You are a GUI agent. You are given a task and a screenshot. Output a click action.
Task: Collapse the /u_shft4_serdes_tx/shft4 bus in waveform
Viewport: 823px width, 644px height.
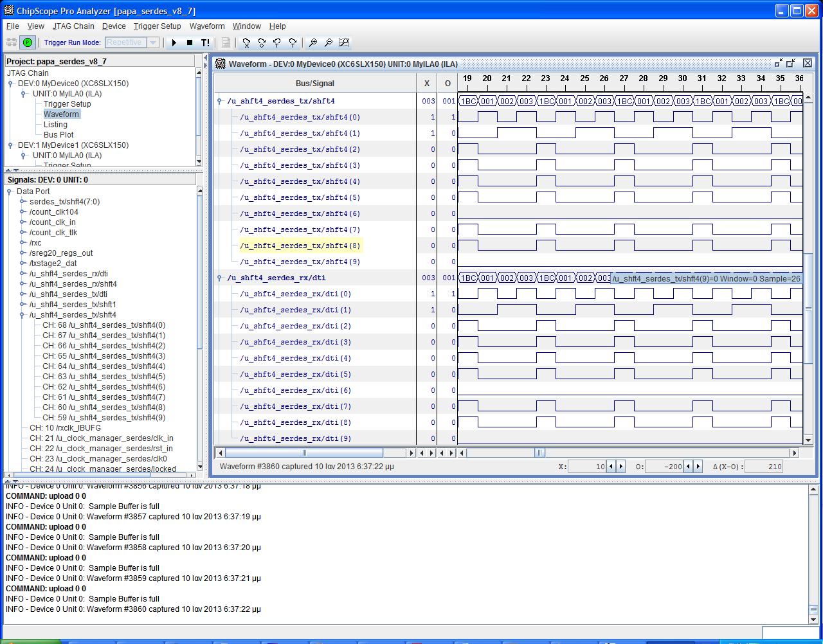click(220, 101)
